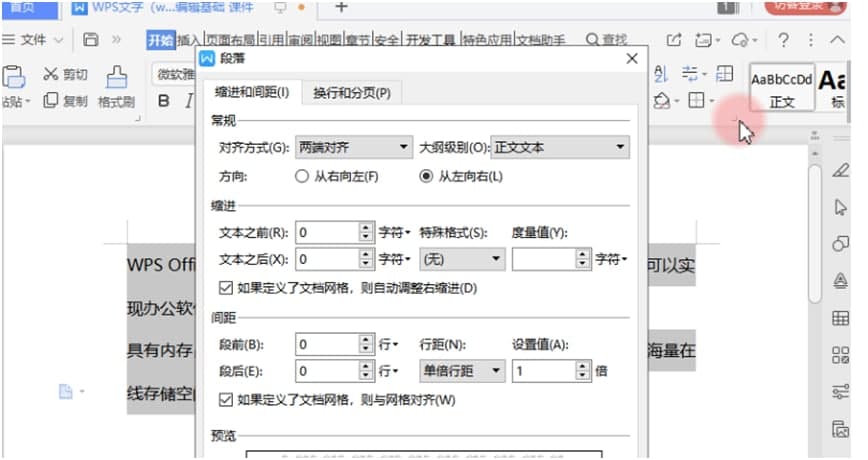Click the page icon in left document margin

[x=66, y=392]
